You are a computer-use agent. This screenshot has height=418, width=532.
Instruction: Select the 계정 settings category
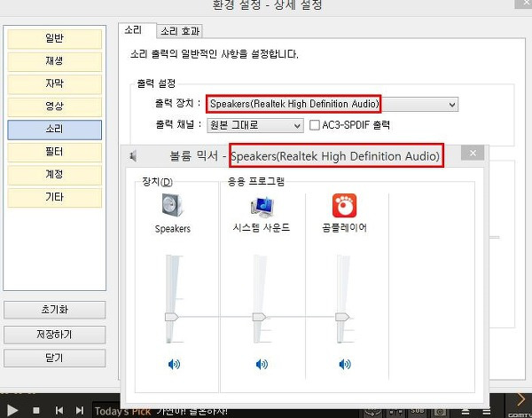pos(54,175)
